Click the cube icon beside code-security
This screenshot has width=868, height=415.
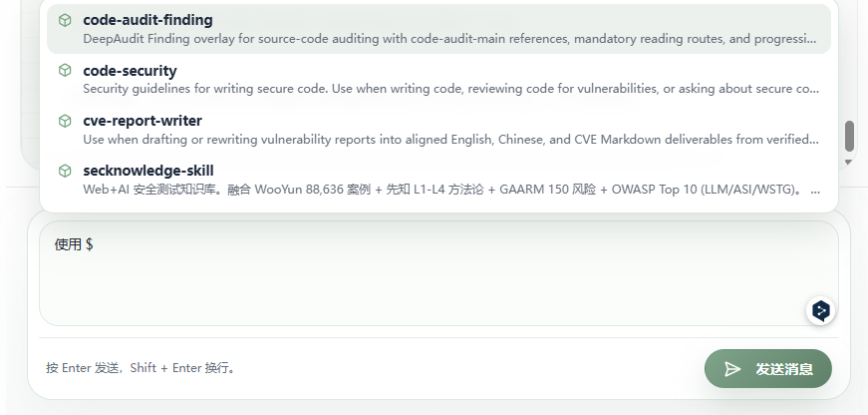tap(65, 71)
